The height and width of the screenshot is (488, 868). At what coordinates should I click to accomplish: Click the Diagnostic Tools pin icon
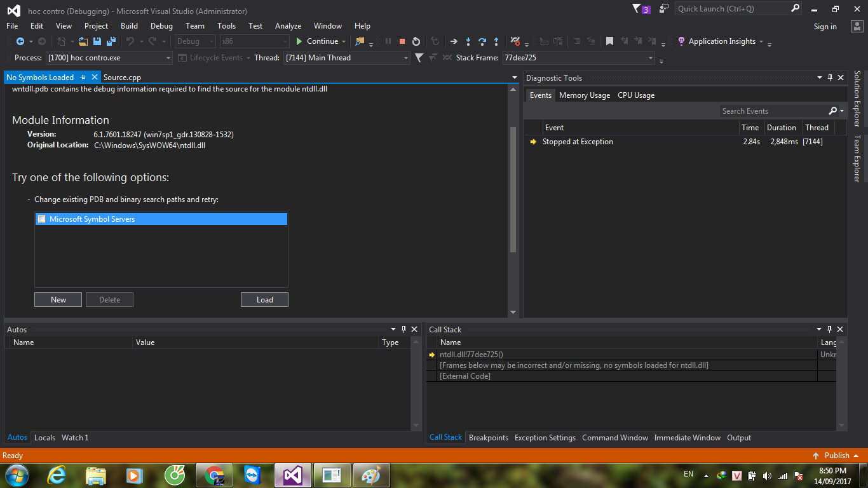tap(830, 78)
